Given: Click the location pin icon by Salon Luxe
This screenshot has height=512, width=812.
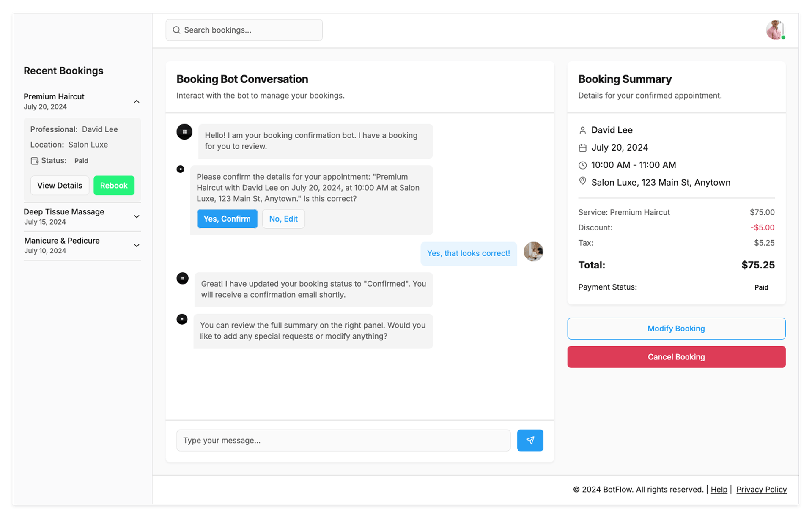Looking at the screenshot, I should coord(582,181).
